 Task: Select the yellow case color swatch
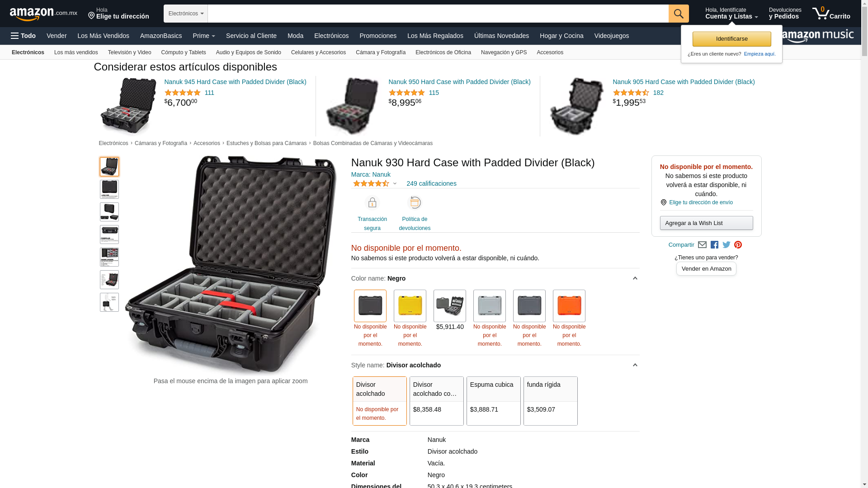click(x=410, y=306)
